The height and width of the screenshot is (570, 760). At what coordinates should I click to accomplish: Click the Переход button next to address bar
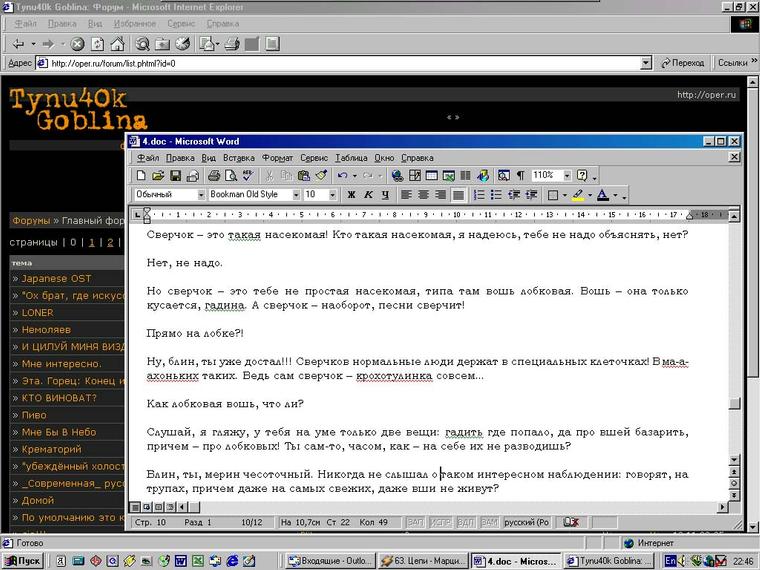[682, 63]
